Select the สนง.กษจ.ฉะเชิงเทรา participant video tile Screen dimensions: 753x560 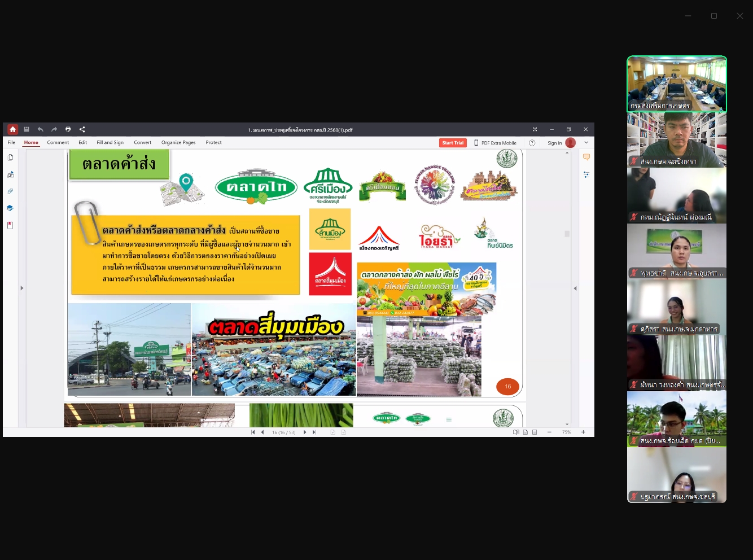[x=677, y=139]
